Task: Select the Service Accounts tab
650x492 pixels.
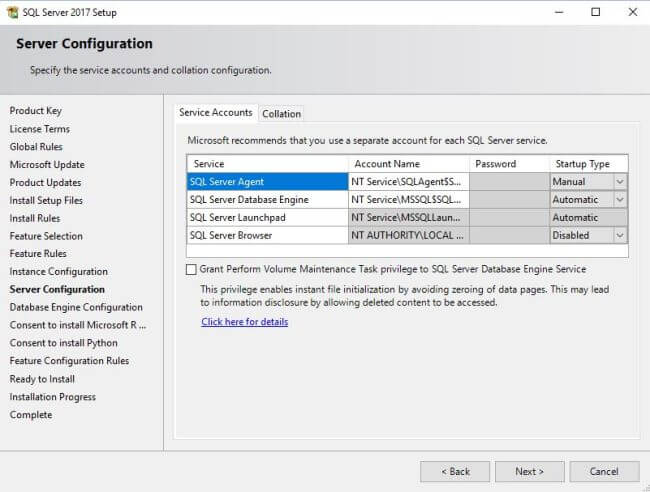Action: point(216,112)
